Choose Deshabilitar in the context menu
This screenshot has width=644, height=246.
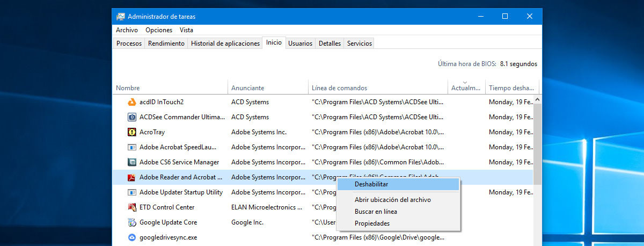tap(371, 184)
